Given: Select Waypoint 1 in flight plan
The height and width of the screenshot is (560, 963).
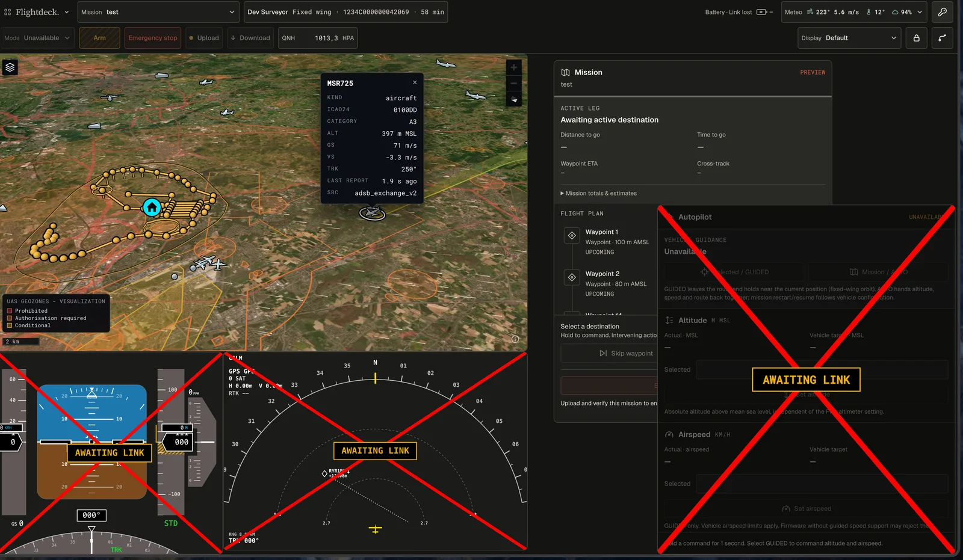Looking at the screenshot, I should coord(609,242).
